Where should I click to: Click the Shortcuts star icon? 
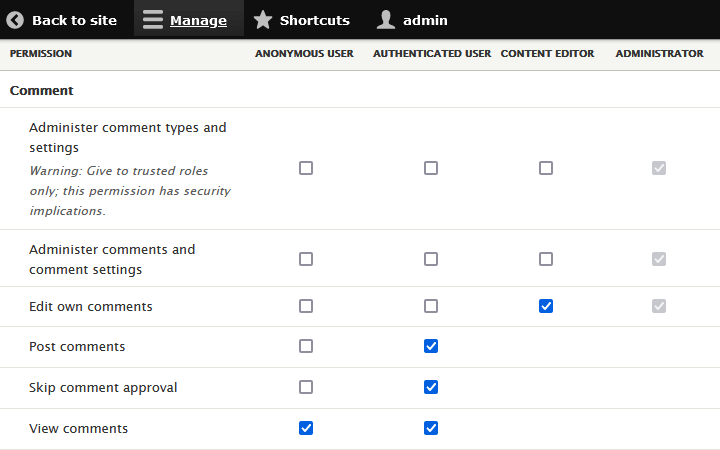262,20
